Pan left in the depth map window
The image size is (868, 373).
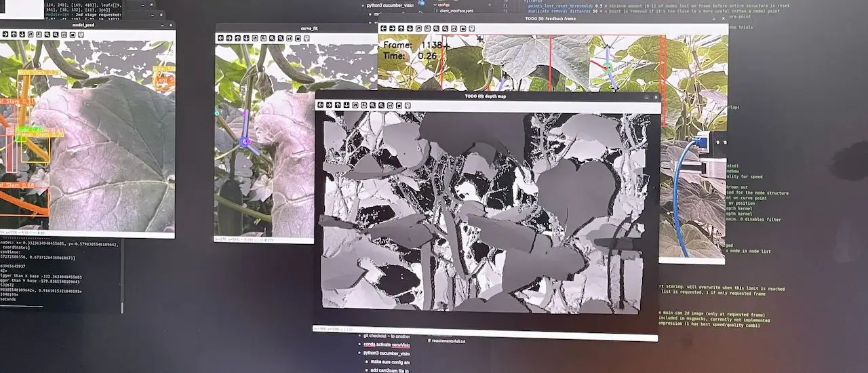(321, 105)
